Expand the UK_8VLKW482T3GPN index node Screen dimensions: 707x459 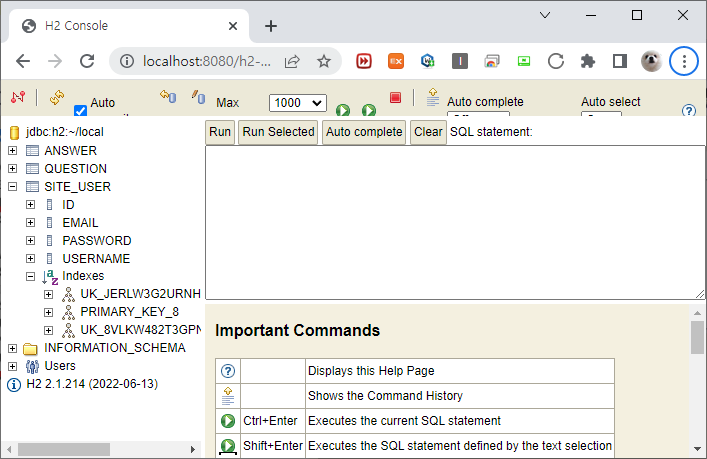pyautogui.click(x=48, y=330)
